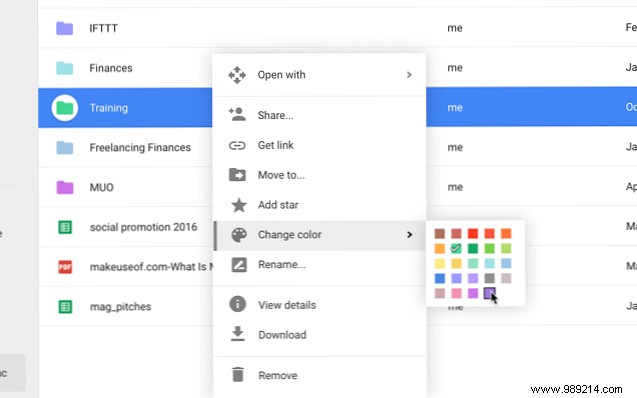
Task: Click the Download arrow icon
Action: pos(238,334)
